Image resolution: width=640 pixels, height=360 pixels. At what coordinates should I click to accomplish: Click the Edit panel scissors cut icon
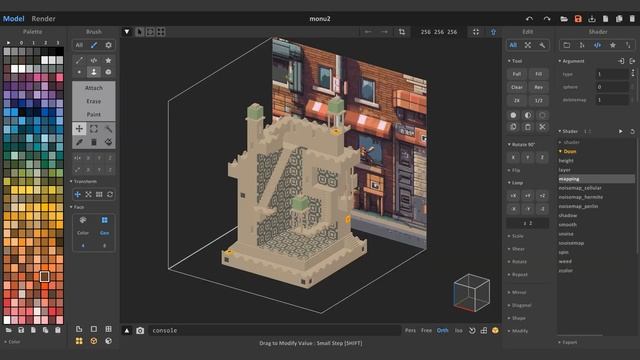[x=542, y=127]
